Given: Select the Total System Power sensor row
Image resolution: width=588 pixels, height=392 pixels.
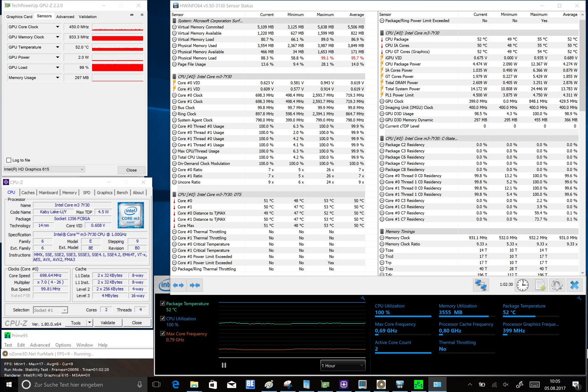Looking at the screenshot, I should click(479, 89).
